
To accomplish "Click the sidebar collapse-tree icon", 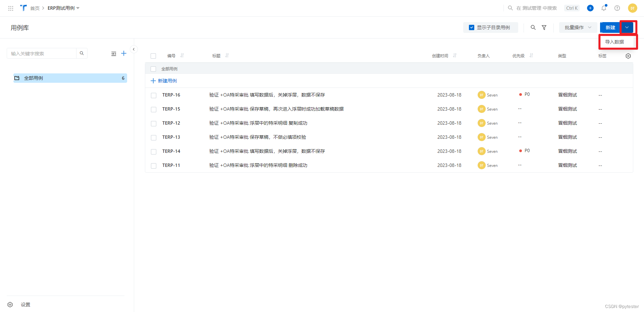I will pos(114,54).
